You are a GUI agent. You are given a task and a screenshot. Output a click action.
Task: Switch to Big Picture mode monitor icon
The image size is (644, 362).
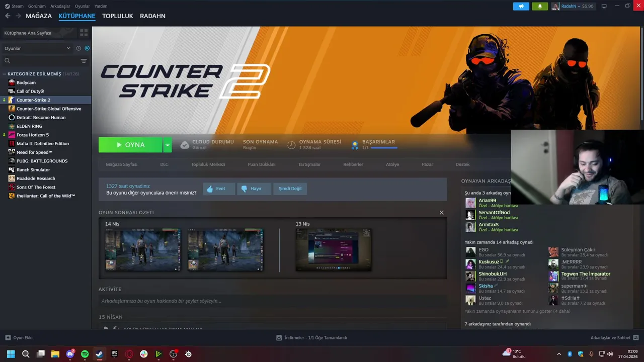(x=604, y=6)
